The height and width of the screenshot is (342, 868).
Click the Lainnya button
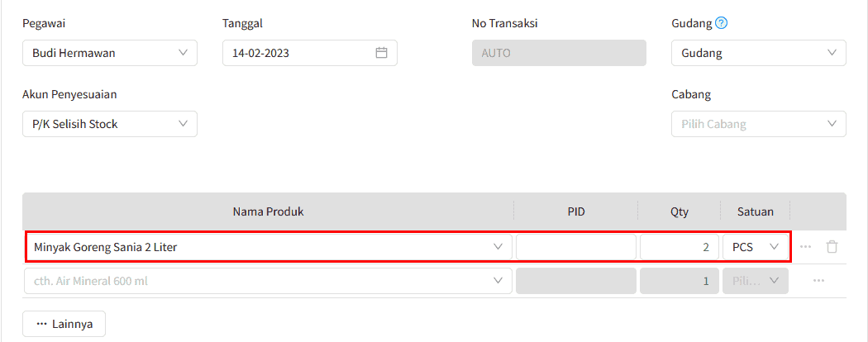(x=64, y=324)
